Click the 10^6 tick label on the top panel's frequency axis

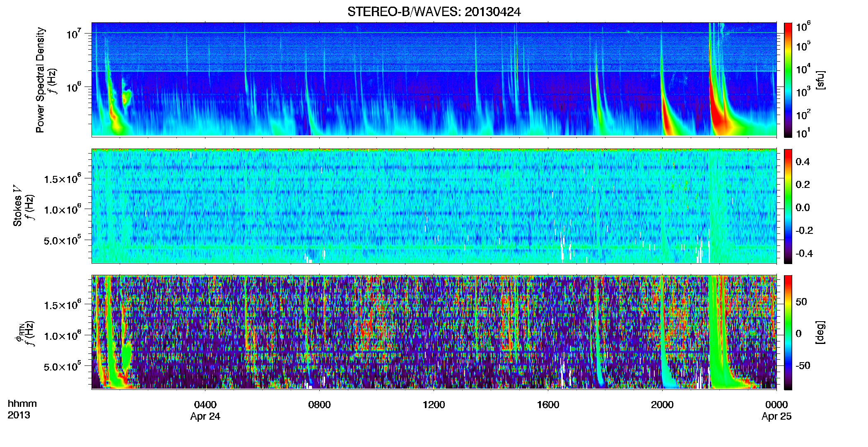click(x=74, y=87)
